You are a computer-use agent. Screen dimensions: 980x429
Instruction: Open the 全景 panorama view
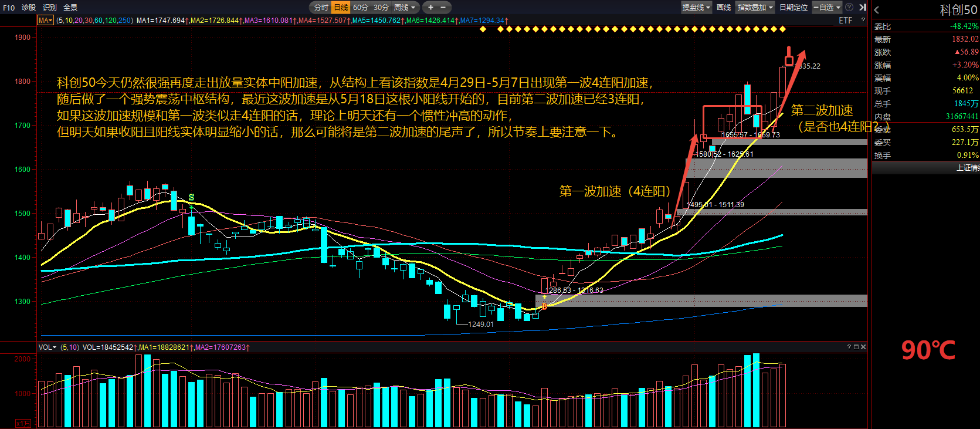(70, 8)
